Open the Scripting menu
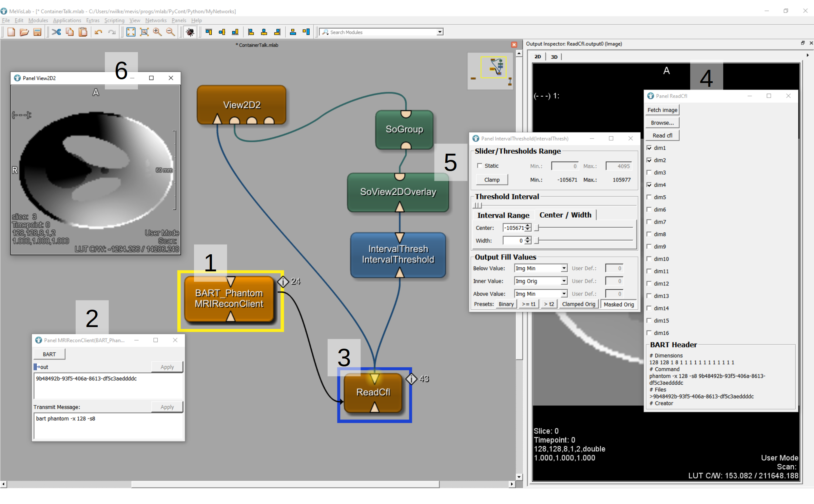 point(114,20)
